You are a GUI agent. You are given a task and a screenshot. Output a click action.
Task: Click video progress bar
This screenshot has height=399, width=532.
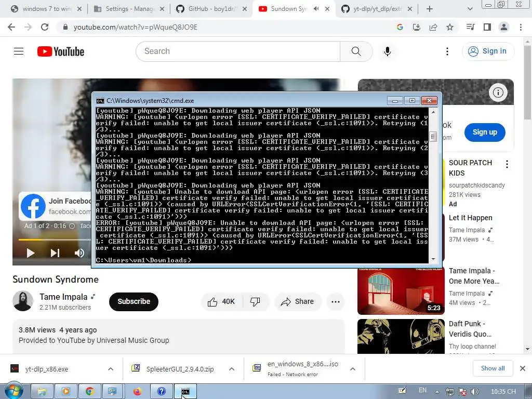(54, 240)
